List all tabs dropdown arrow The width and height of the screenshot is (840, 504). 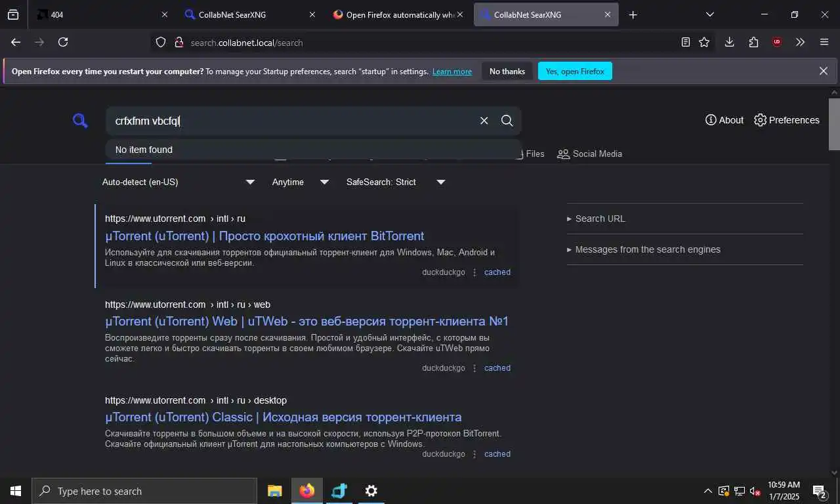(709, 14)
